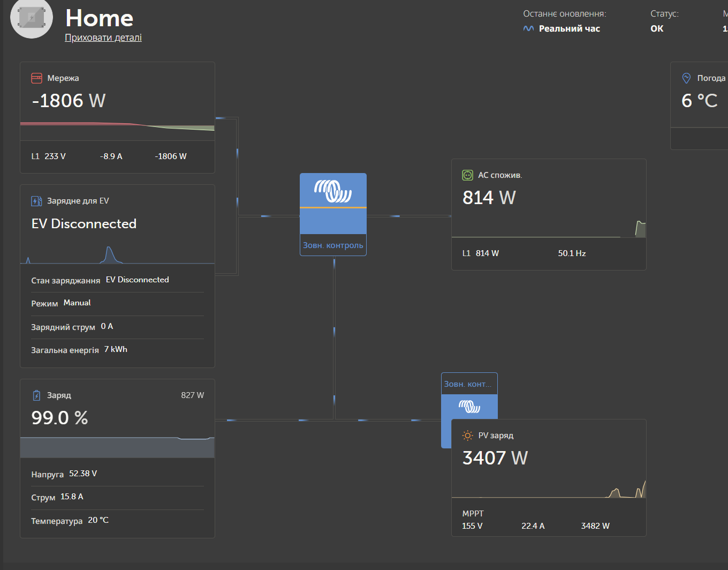Click the real-time wave icon beside Реальний час
728x570 pixels.
528,29
